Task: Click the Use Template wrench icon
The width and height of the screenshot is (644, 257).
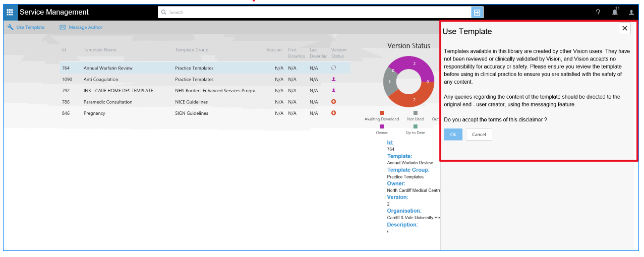Action: click(11, 27)
